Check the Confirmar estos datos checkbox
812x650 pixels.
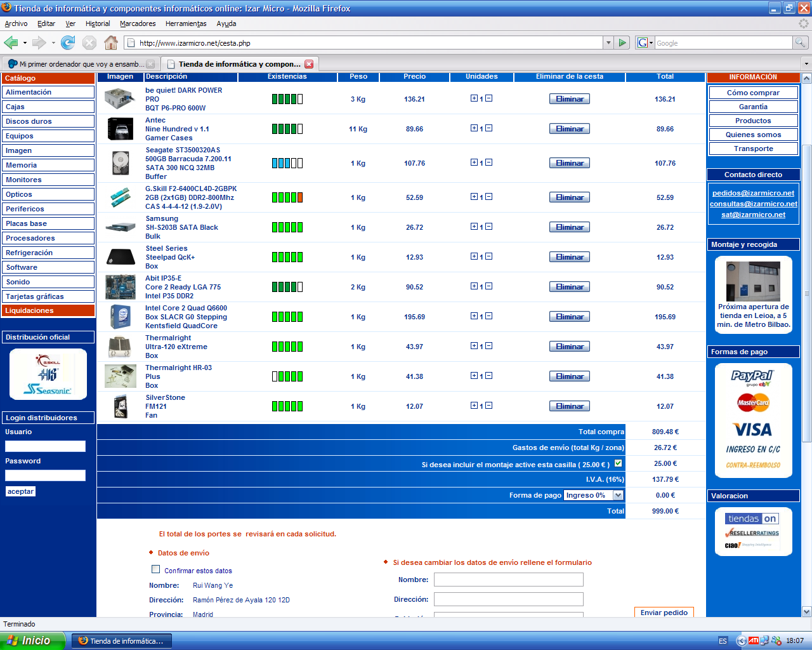point(155,569)
